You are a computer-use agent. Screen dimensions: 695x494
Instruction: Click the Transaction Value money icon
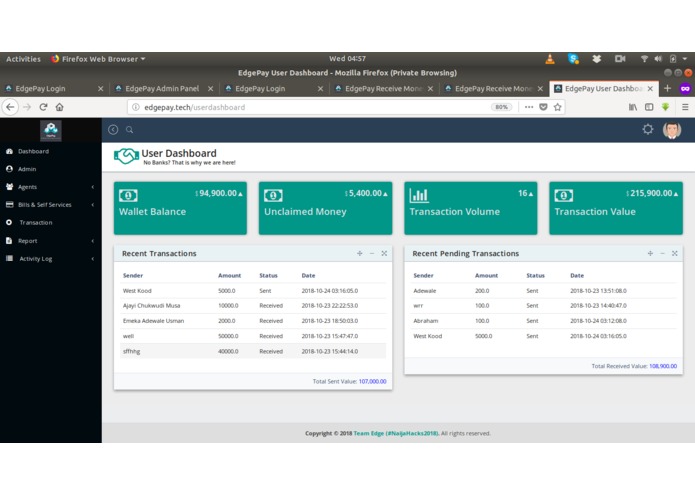(x=564, y=195)
